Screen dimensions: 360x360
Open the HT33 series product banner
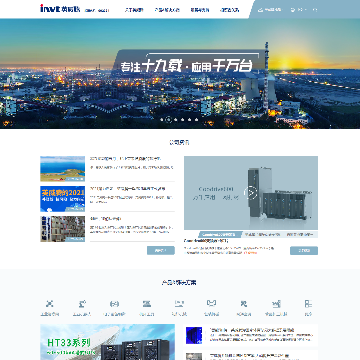[x=107, y=342]
